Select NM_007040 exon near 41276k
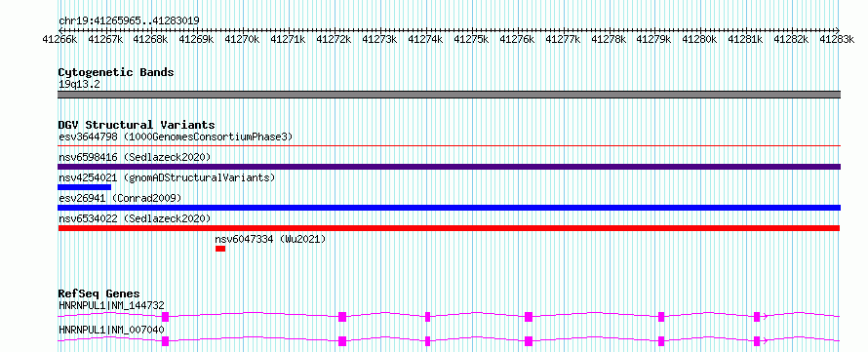This screenshot has width=868, height=352. pos(528,341)
